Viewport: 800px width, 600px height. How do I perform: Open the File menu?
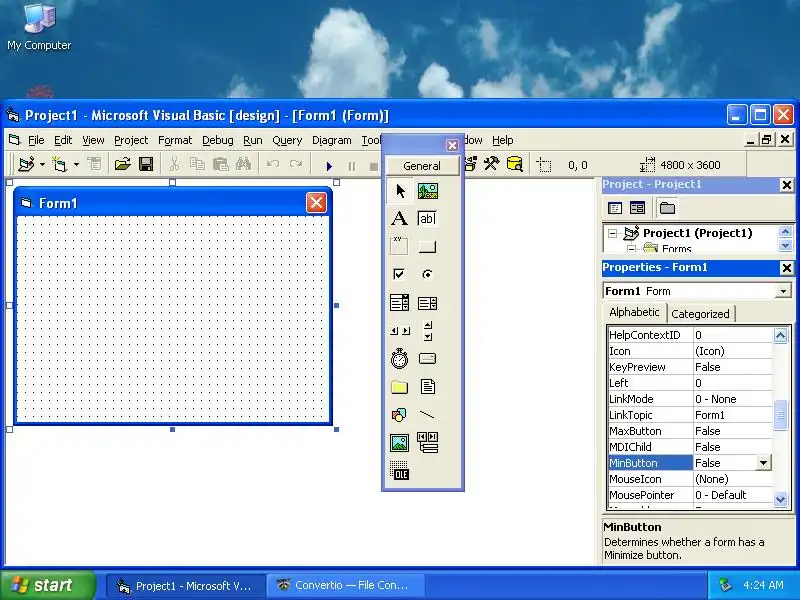click(x=36, y=140)
